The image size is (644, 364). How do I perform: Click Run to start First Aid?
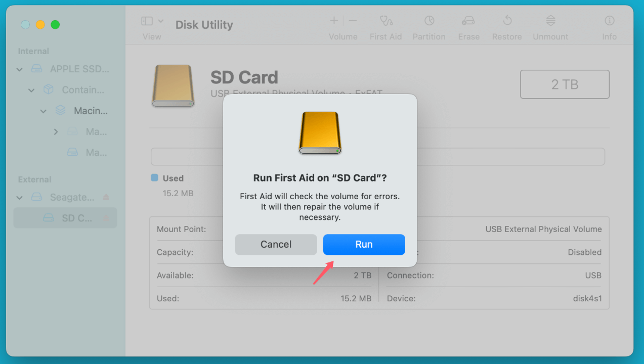click(364, 245)
